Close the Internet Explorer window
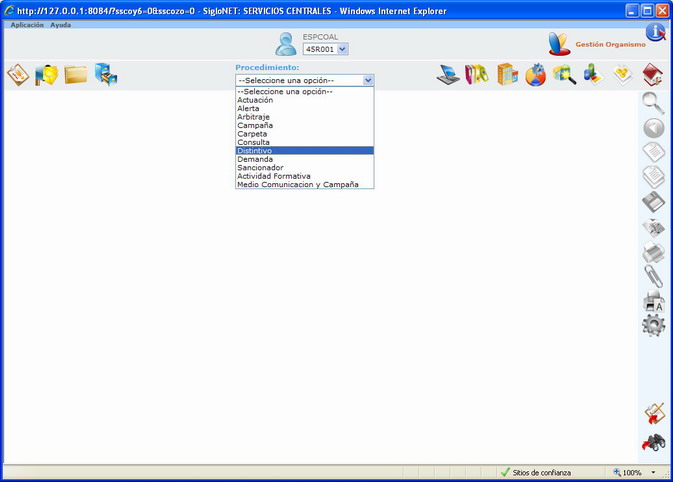Screen dimensions: 673x482 point(662,11)
